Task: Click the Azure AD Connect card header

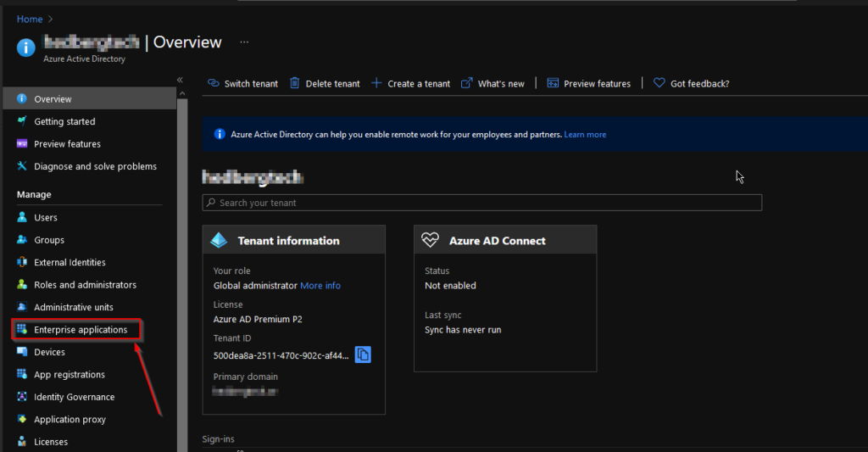Action: [505, 240]
